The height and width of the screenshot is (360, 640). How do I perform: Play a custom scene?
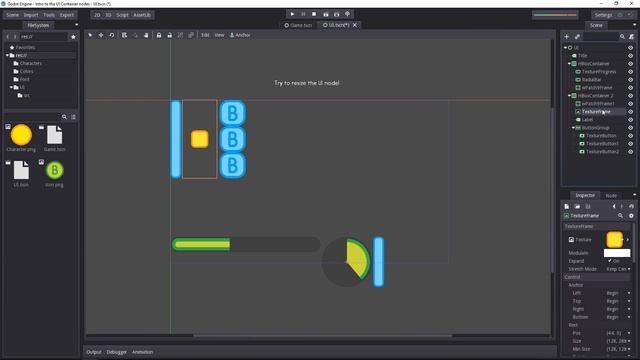click(x=336, y=14)
